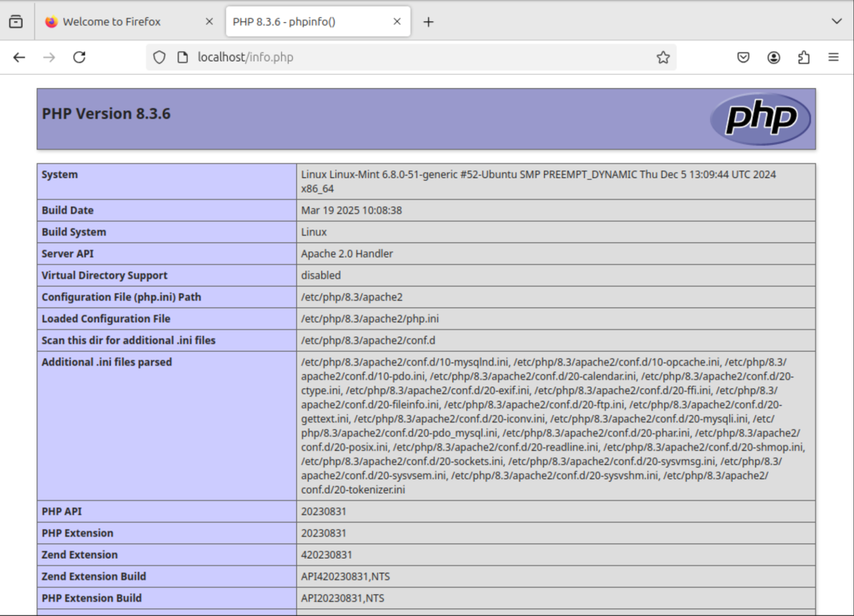Switch to the Welcome to Firefox tab

pyautogui.click(x=111, y=21)
